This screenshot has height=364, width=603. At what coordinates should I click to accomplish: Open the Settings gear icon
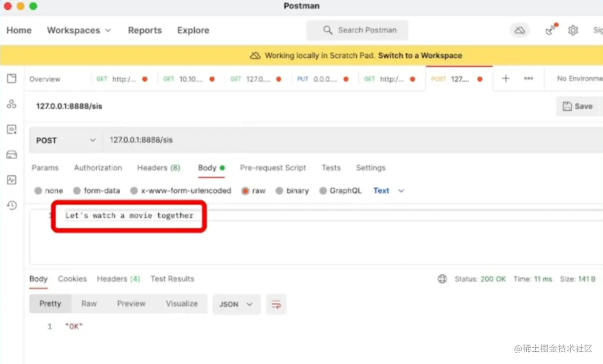tap(573, 30)
